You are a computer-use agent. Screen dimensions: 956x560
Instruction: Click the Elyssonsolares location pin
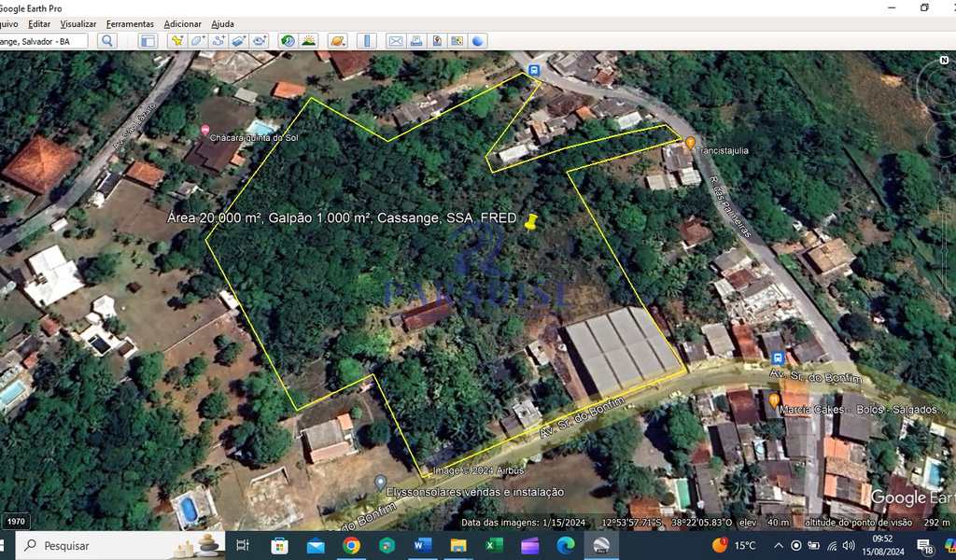pyautogui.click(x=380, y=483)
